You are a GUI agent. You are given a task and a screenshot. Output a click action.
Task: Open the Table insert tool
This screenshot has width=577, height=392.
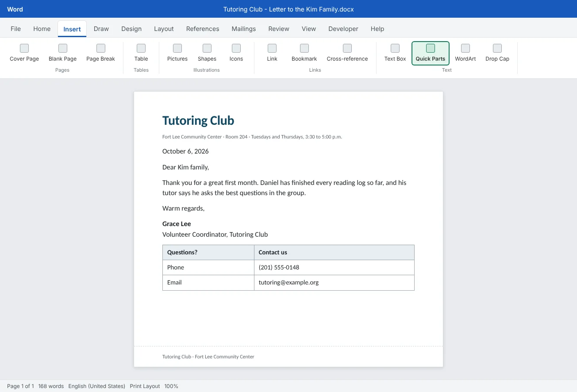click(x=141, y=53)
